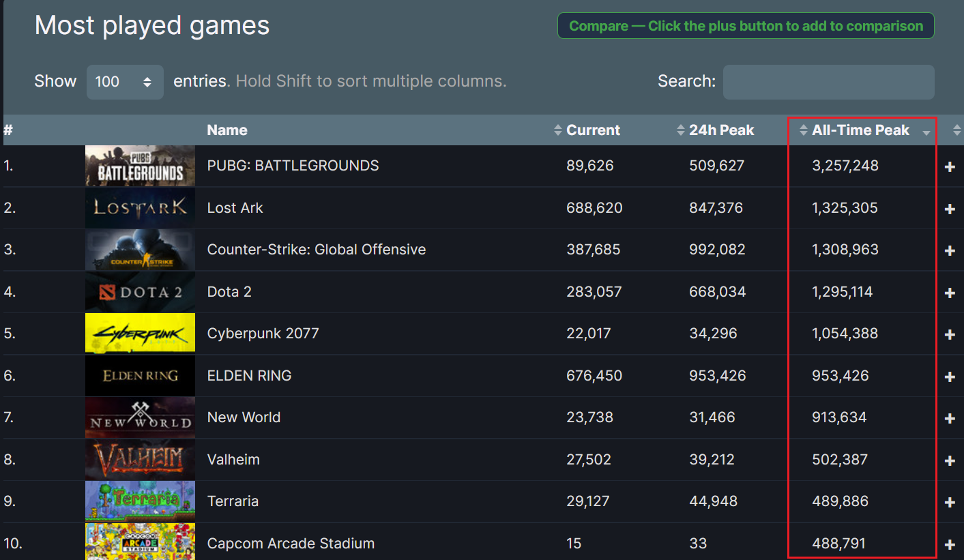This screenshot has height=560, width=964.
Task: Open Capcom Arcade Stadium thumbnail
Action: click(140, 542)
